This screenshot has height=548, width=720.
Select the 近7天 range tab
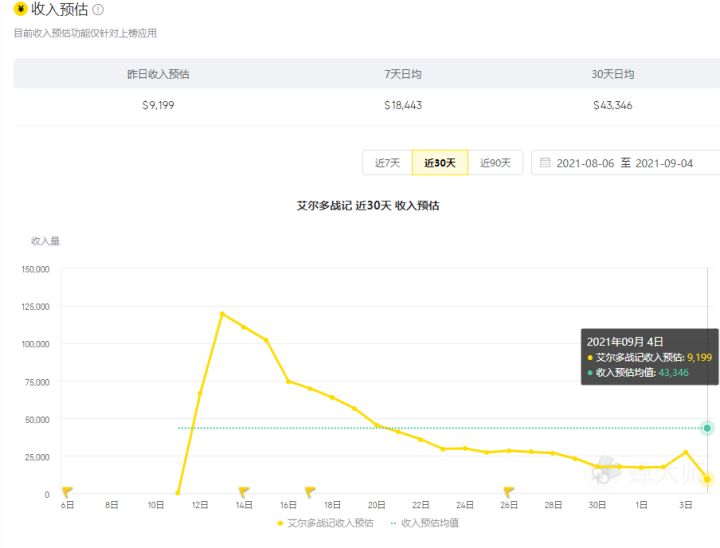(387, 163)
